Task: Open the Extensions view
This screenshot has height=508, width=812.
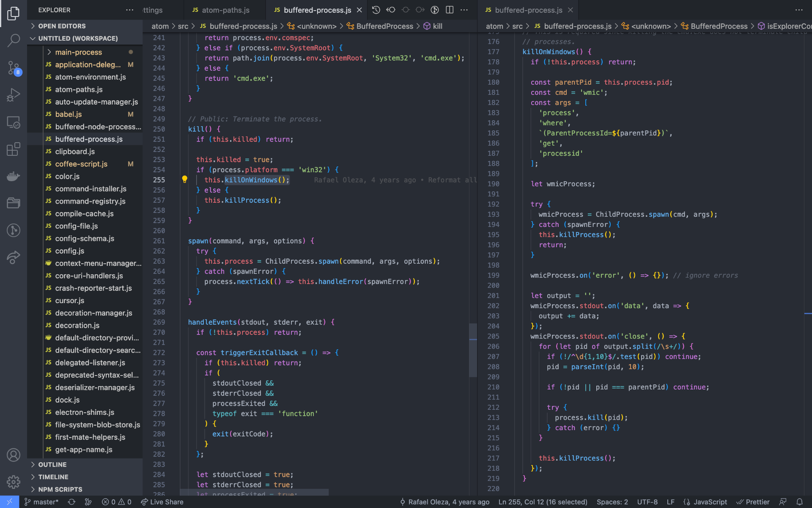Action: click(14, 149)
